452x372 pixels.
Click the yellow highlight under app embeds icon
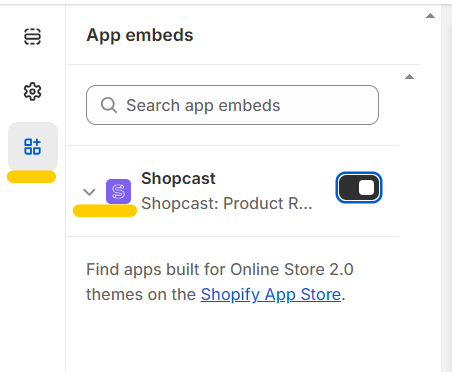31,177
